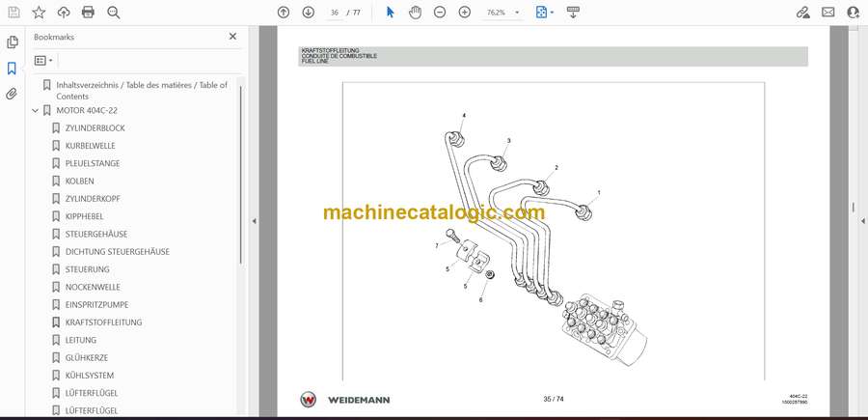Select the STEUERGEHÄUSE bookmark
This screenshot has width=868, height=420.
coord(96,234)
